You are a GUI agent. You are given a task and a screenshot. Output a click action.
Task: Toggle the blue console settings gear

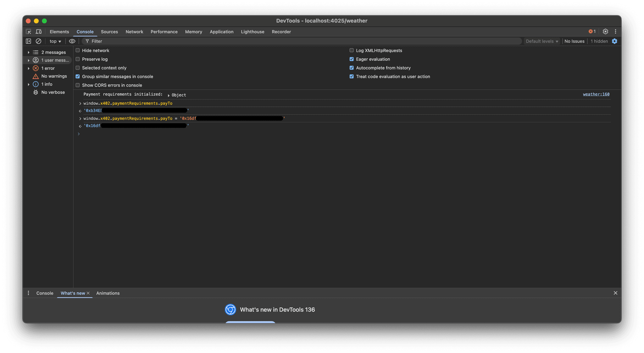coord(614,41)
